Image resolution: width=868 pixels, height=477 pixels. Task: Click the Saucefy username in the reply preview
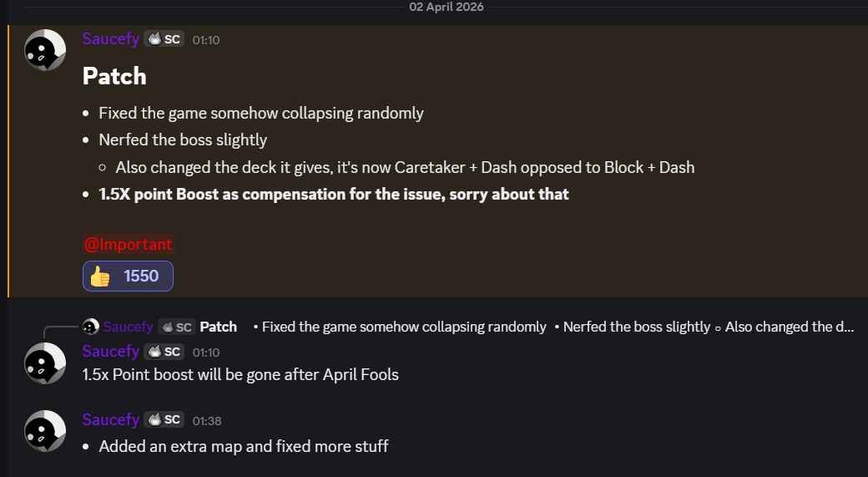pyautogui.click(x=128, y=327)
